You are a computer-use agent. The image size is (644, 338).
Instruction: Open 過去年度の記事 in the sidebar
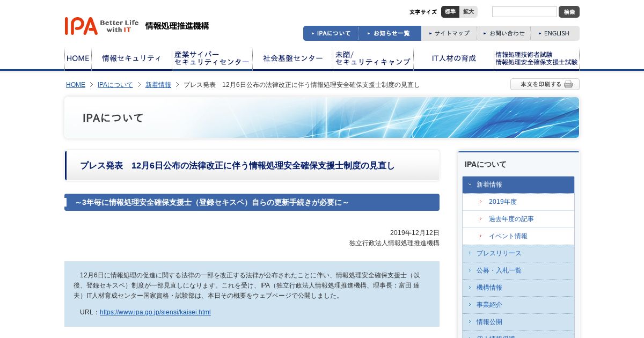click(518, 219)
